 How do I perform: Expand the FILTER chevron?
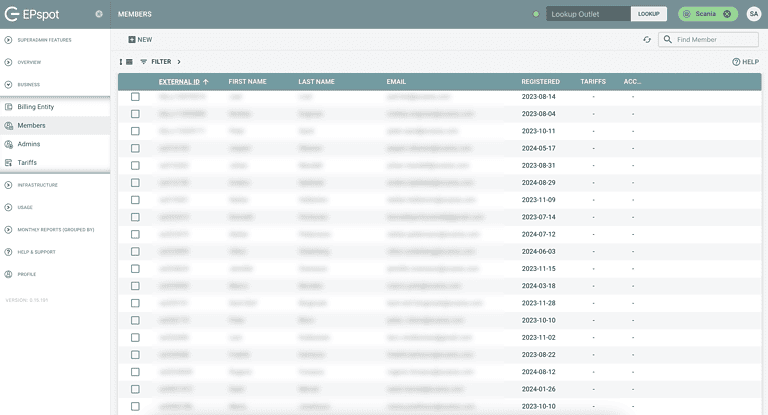click(x=179, y=62)
